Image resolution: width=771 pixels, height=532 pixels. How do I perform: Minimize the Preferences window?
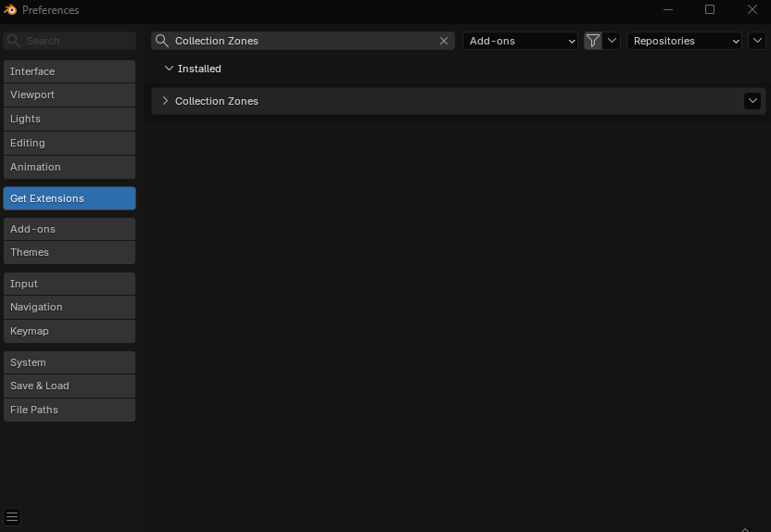(668, 9)
